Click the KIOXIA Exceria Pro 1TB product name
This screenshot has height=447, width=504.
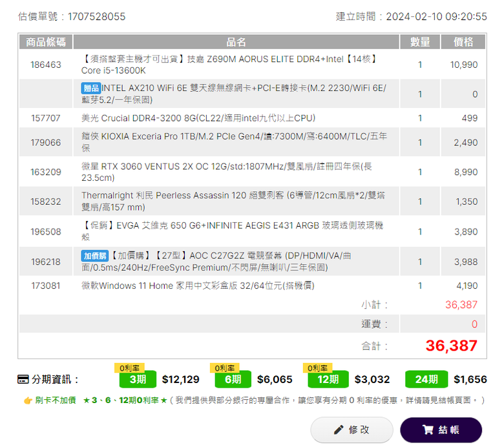coord(235,142)
